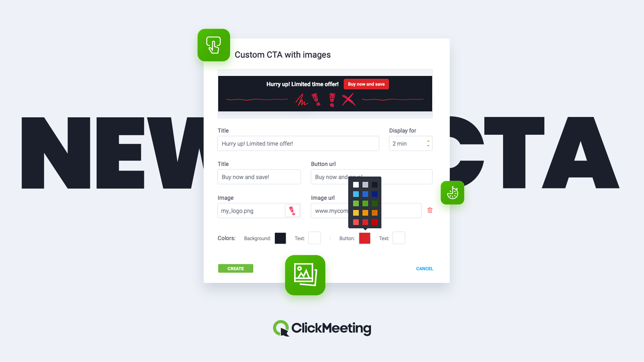This screenshot has height=362, width=644.
Task: Click the CREATE button to submit form
Action: [x=235, y=268]
